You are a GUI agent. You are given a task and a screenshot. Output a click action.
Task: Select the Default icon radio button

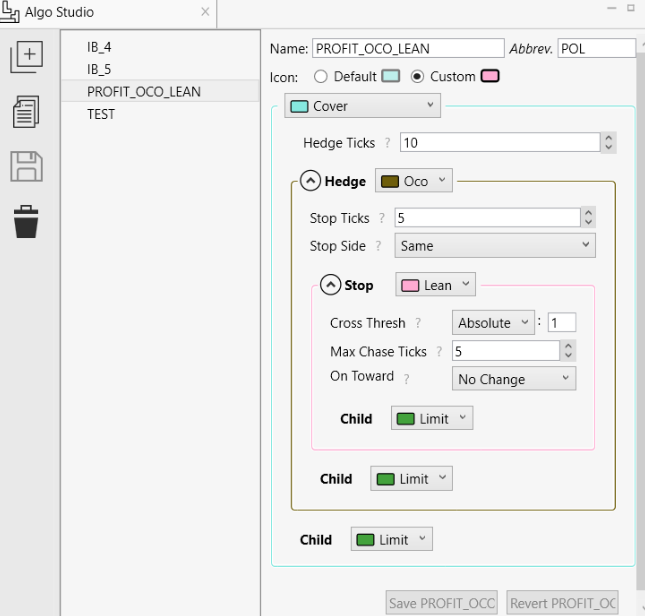pyautogui.click(x=321, y=77)
